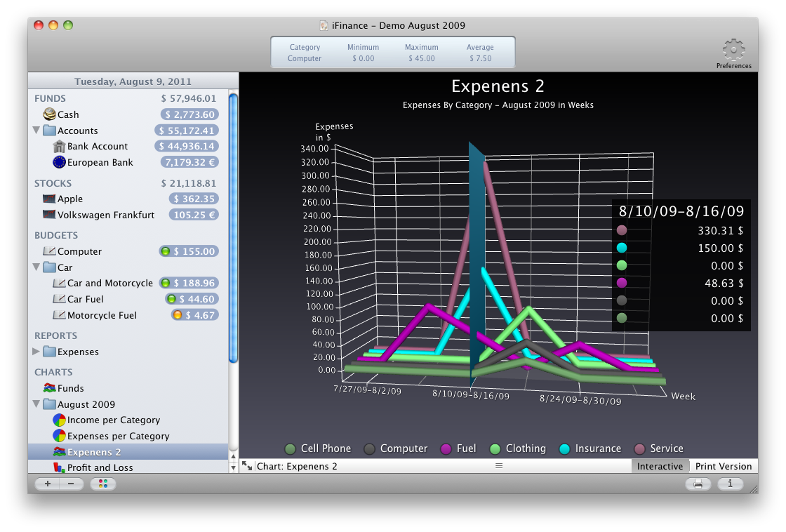The image size is (786, 532).
Task: Click the Expenens 2 chart icon
Action: [59, 451]
